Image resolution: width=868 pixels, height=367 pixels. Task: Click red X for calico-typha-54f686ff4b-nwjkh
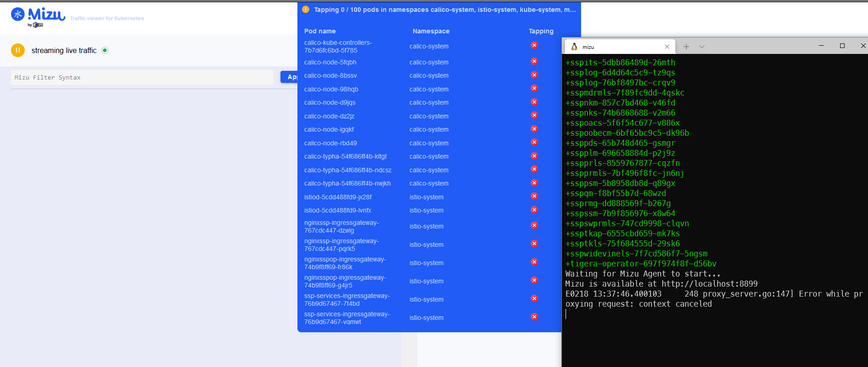pos(534,183)
